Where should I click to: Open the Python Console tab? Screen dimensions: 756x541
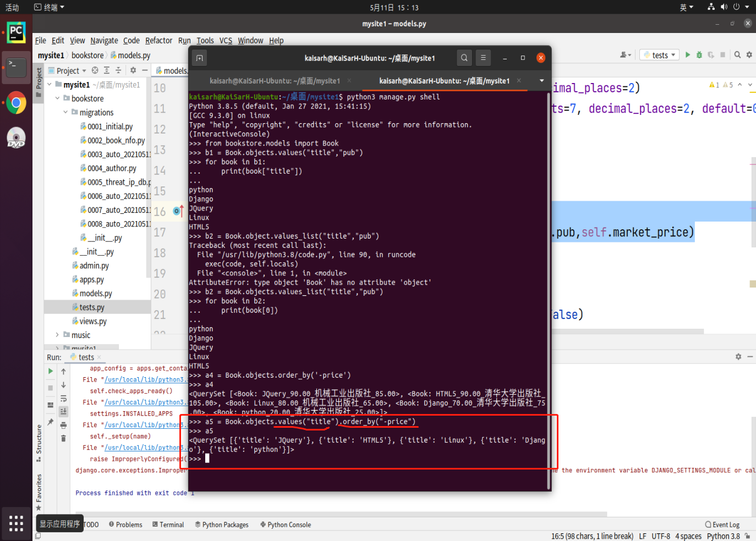point(285,525)
